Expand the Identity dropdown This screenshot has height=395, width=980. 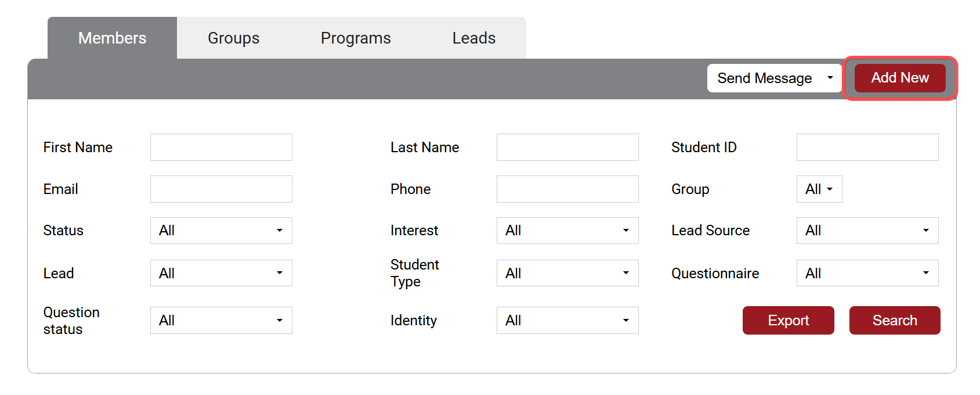(x=567, y=320)
